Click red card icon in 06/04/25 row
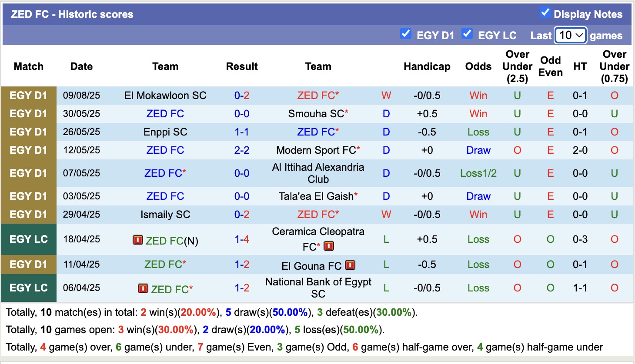 click(143, 288)
